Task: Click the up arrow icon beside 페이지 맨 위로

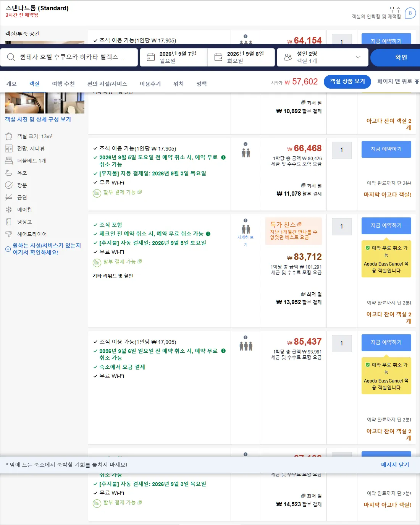Action: pos(417,81)
